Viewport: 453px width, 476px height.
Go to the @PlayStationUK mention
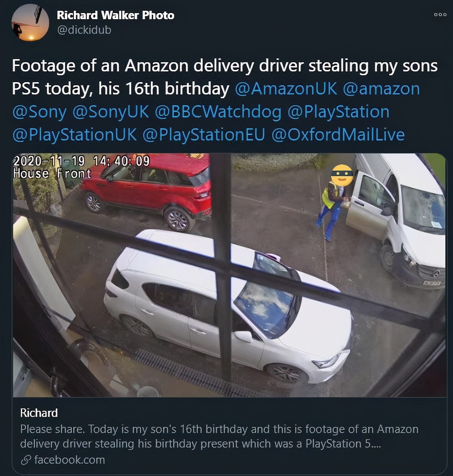tap(74, 135)
